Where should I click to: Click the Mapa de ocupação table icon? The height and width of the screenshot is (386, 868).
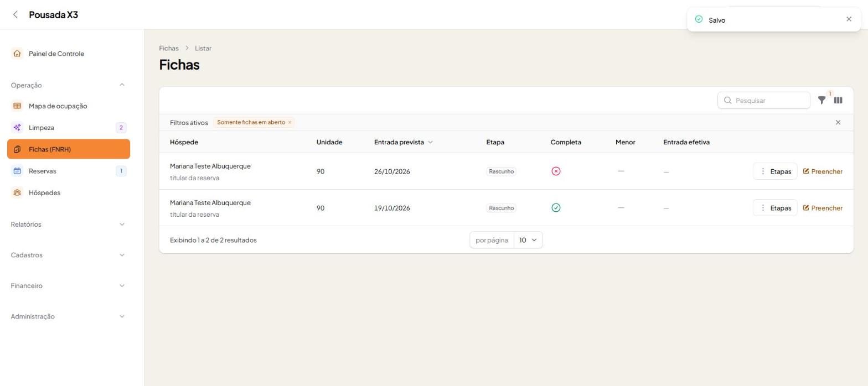point(17,106)
